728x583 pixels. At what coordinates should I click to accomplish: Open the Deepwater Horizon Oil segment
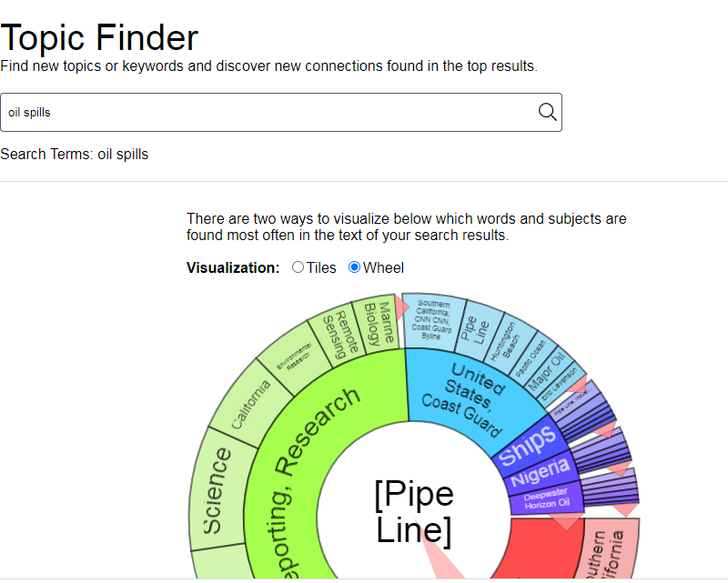(x=544, y=500)
